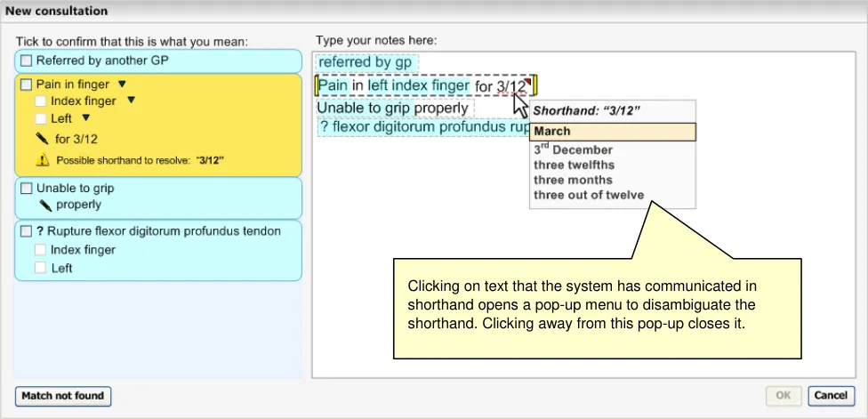Open the 'Index finger' dropdown arrow

tap(131, 101)
